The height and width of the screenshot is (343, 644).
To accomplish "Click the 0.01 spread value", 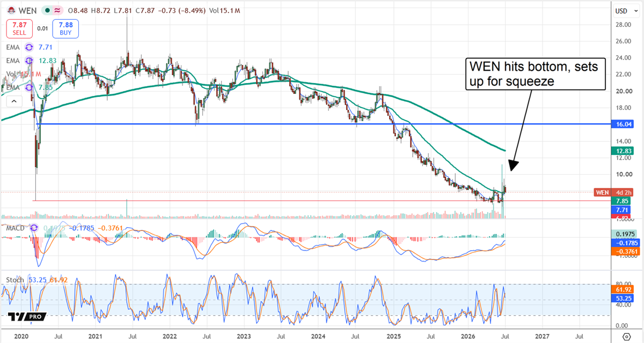I will click(42, 28).
